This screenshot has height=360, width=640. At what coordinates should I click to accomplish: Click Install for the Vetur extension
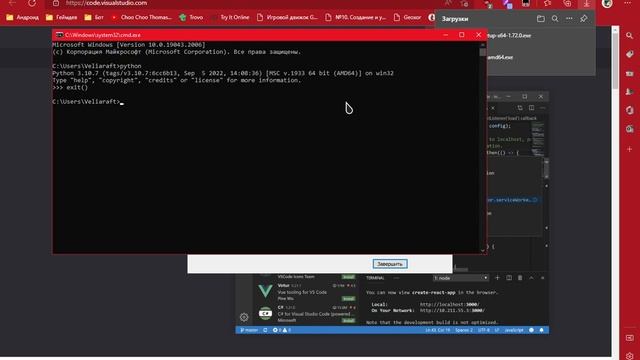(348, 298)
